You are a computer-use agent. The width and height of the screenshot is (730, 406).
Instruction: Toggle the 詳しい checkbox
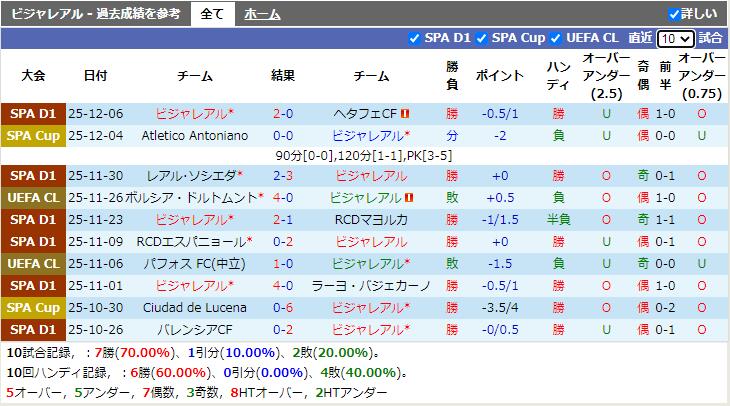click(674, 14)
